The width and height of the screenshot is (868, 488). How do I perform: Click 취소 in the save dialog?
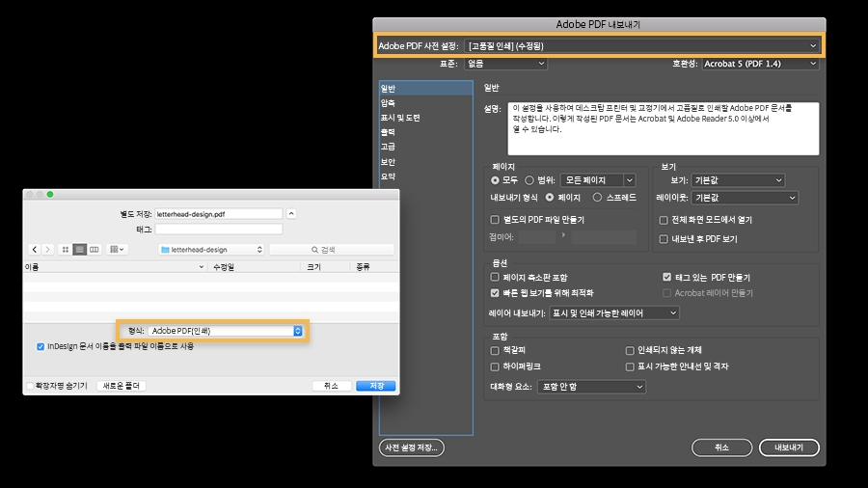click(331, 386)
